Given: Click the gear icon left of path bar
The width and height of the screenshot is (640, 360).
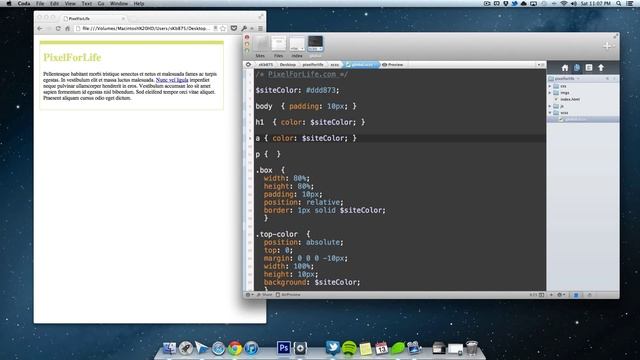Looking at the screenshot, I should click(x=248, y=64).
